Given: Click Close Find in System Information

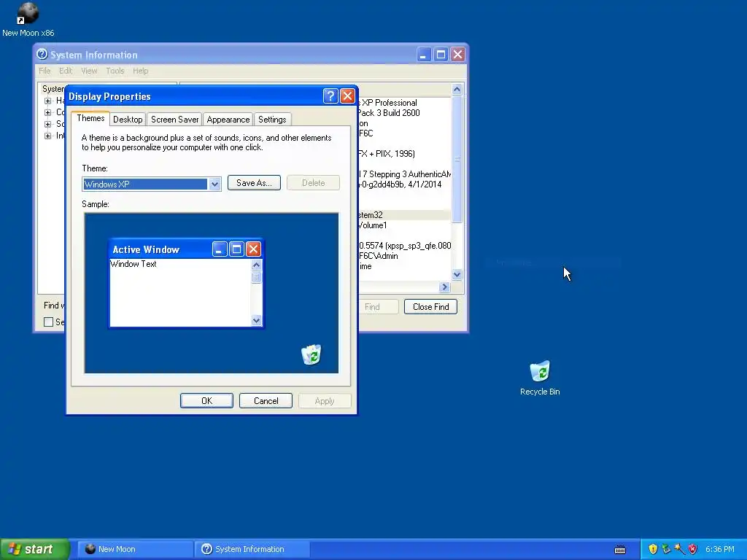Looking at the screenshot, I should point(430,307).
